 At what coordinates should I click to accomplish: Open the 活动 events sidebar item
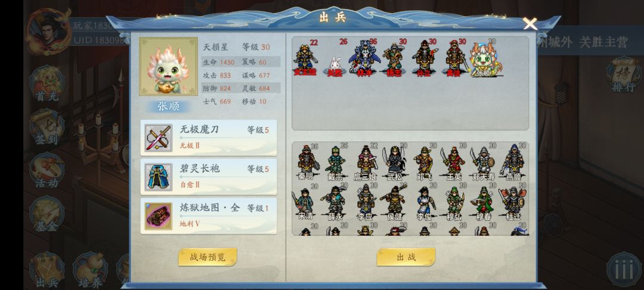coord(47,170)
